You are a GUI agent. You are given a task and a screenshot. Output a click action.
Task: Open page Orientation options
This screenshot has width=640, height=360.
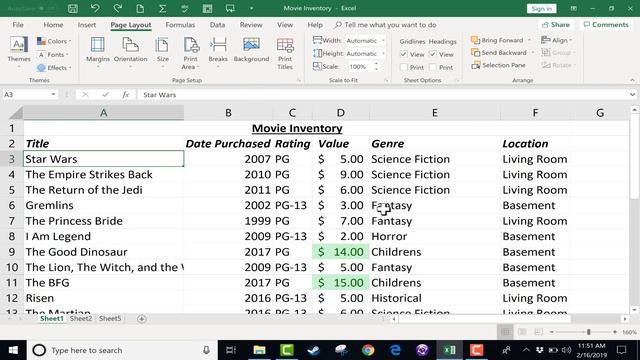130,52
